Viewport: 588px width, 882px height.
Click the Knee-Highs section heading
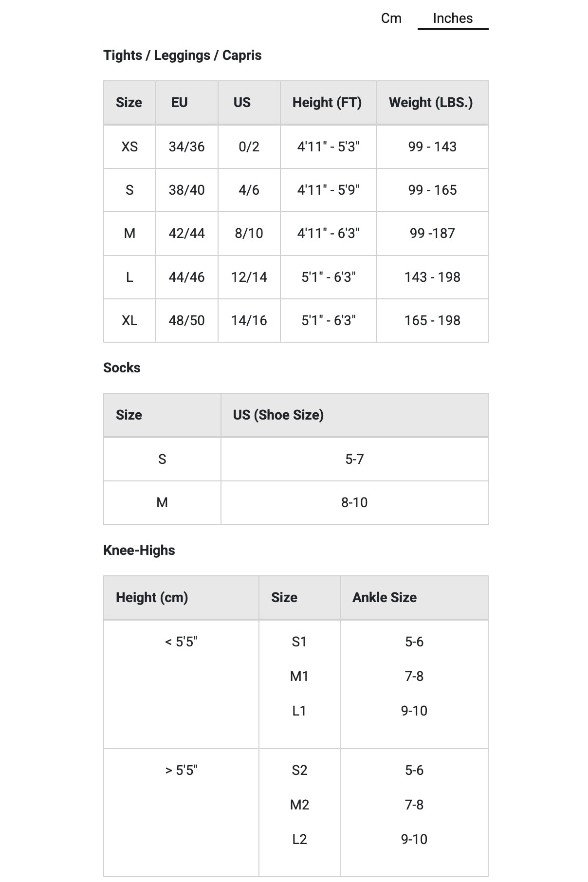139,551
